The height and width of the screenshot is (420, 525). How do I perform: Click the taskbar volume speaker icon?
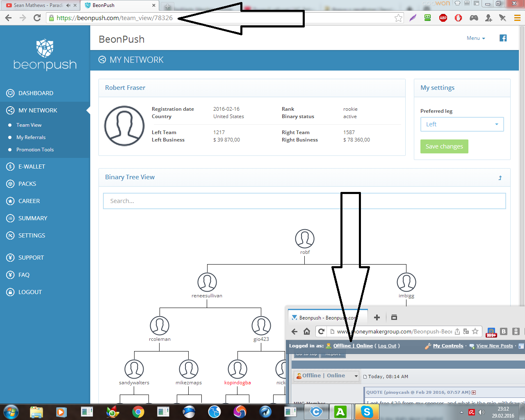pyautogui.click(x=482, y=412)
